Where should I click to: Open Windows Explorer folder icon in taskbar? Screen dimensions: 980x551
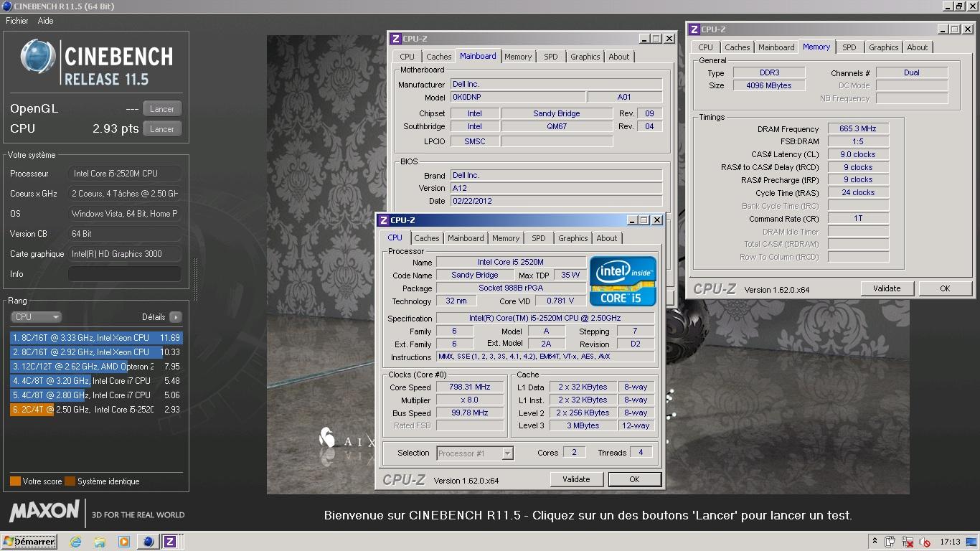pyautogui.click(x=100, y=542)
